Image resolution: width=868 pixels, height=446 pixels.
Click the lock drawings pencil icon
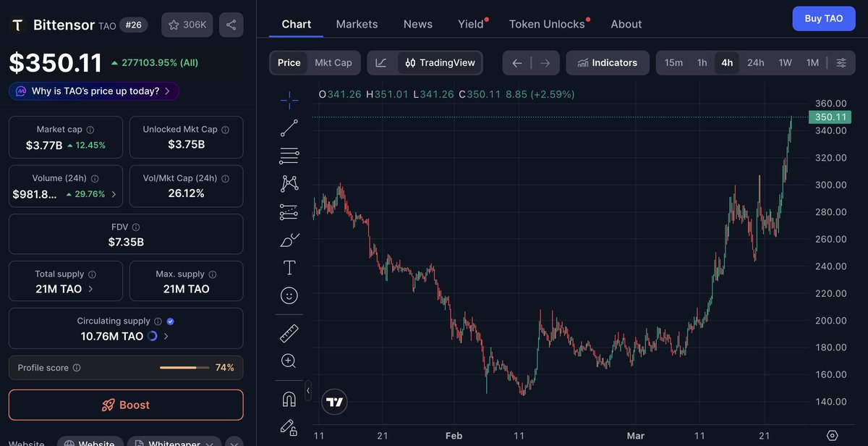(x=289, y=426)
